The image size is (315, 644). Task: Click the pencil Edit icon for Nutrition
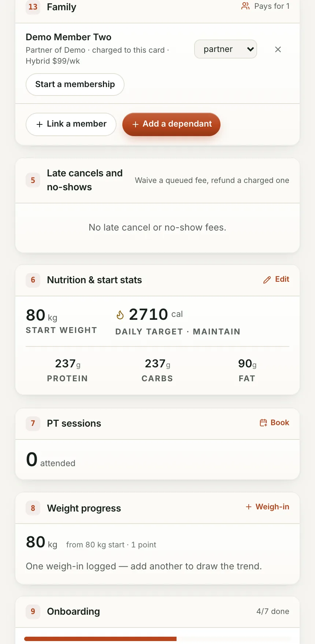[x=267, y=280]
